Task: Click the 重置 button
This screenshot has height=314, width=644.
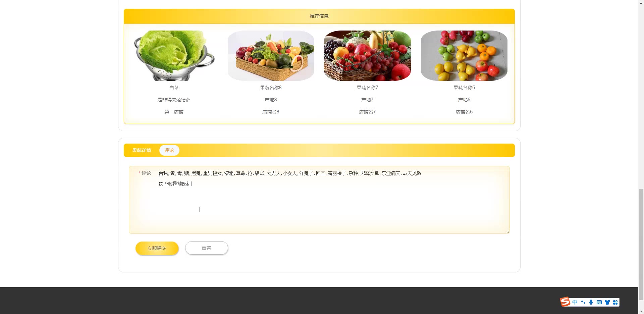Action: click(x=207, y=248)
